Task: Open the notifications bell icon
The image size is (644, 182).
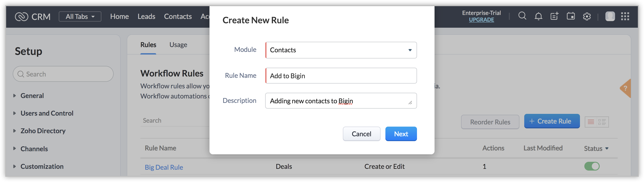Action: 538,16
